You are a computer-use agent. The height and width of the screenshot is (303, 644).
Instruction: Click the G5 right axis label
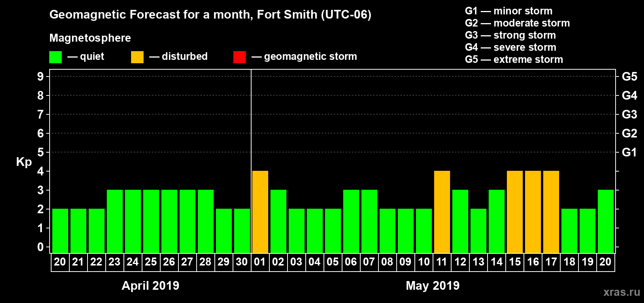[630, 77]
